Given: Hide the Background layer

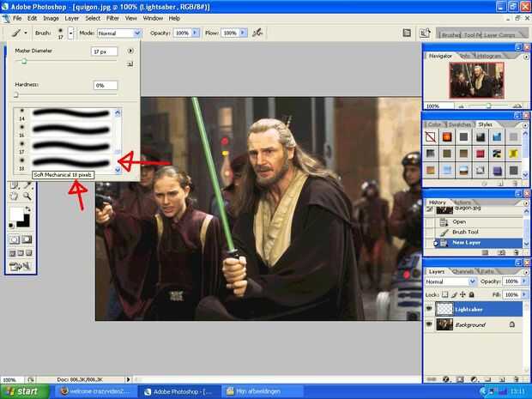Looking at the screenshot, I should click(x=429, y=324).
